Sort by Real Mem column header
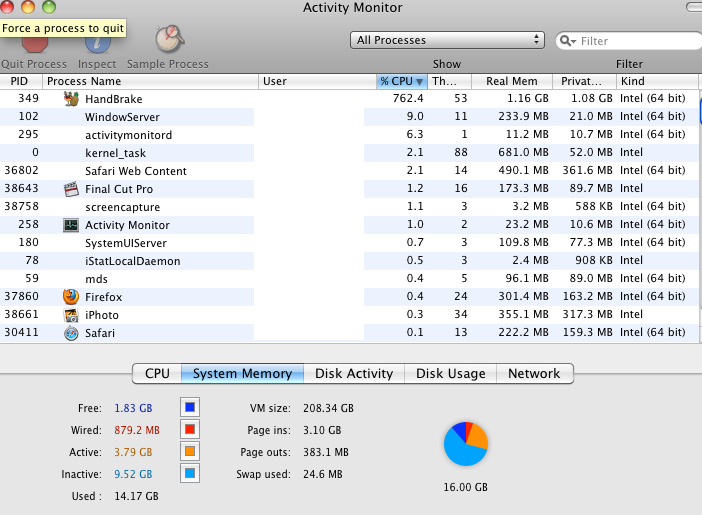This screenshot has width=702, height=515. (x=512, y=81)
